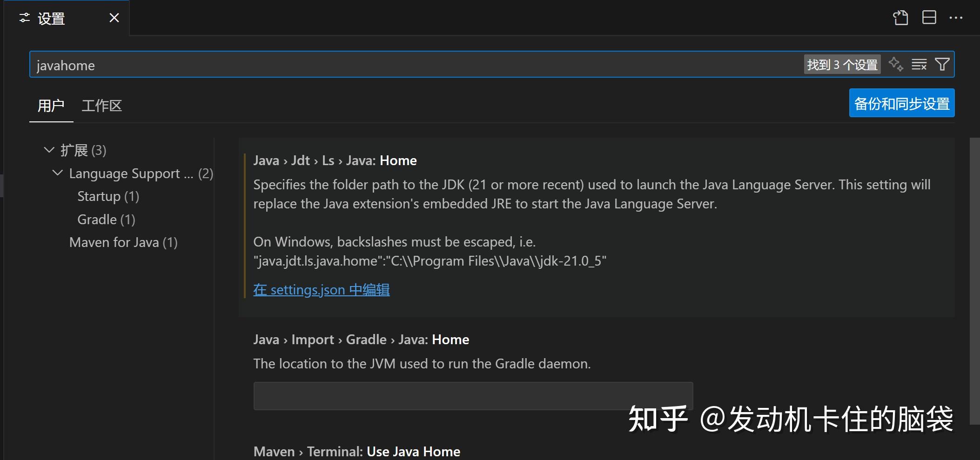
Task: Click the Gradle JVM location input field
Action: [x=473, y=396]
